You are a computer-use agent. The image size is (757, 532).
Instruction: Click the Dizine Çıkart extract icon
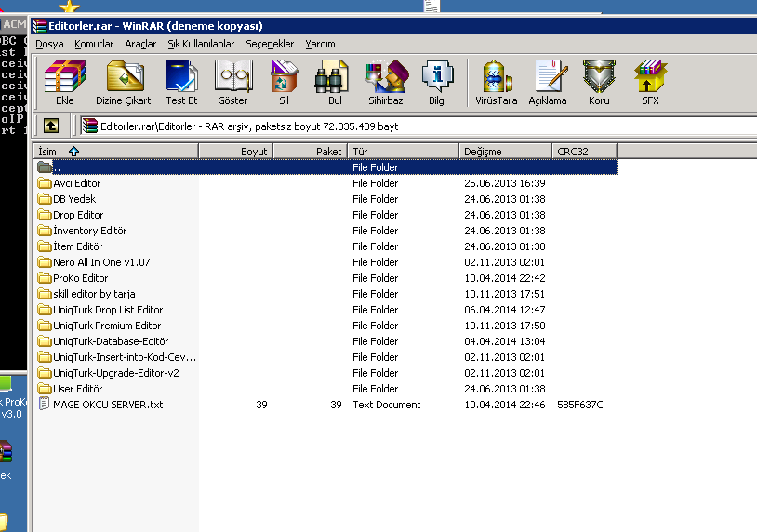point(124,82)
